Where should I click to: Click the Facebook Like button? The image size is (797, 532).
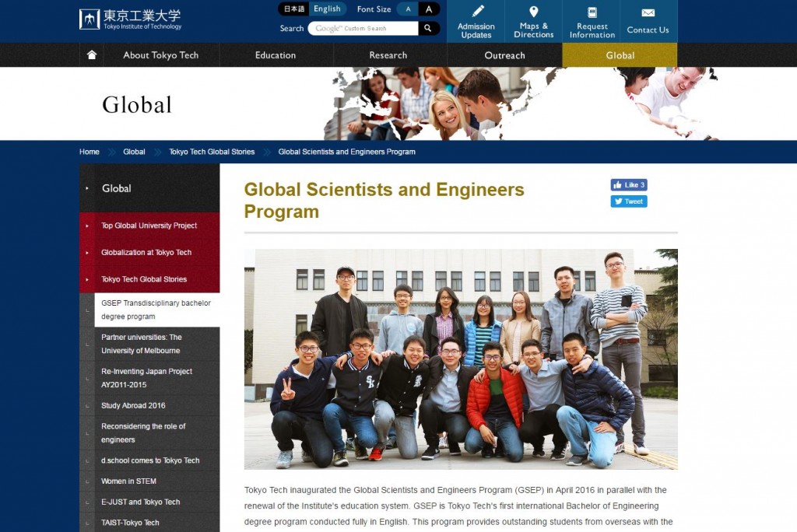point(629,185)
